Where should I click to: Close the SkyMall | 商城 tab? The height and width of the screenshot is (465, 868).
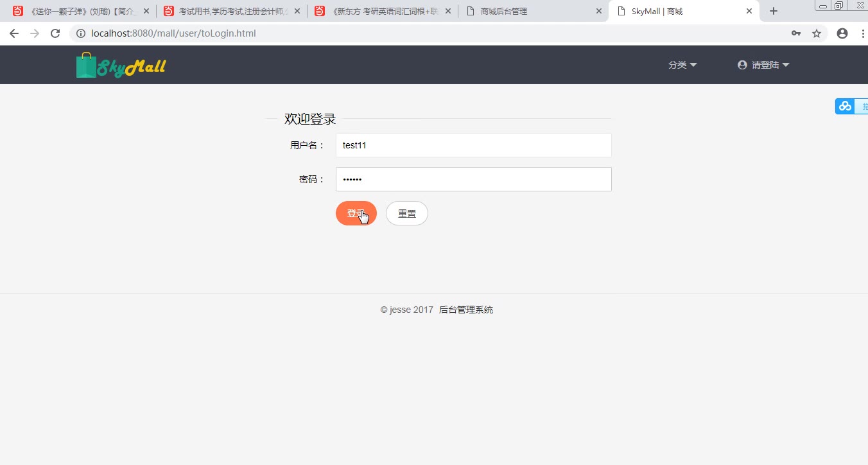[x=749, y=11]
